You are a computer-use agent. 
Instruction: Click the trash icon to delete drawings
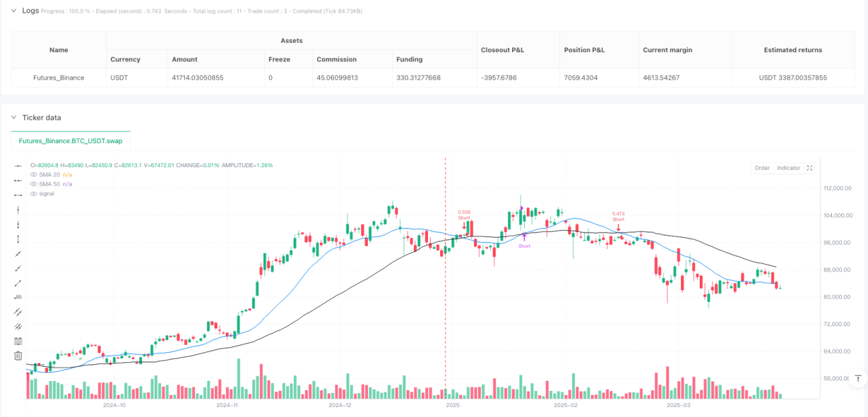tap(18, 356)
